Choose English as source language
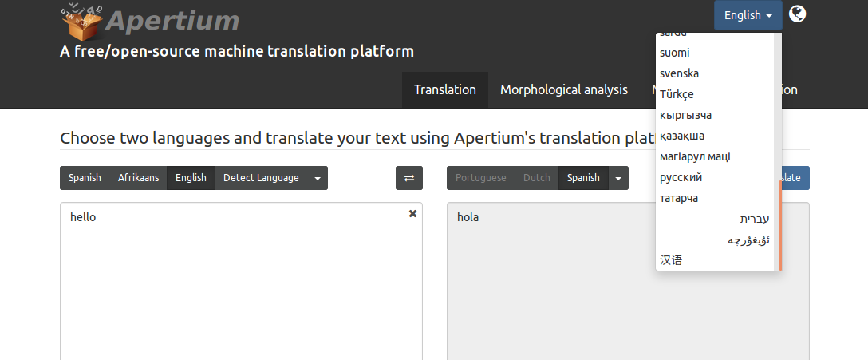Screen dimensions: 868x360 191,178
